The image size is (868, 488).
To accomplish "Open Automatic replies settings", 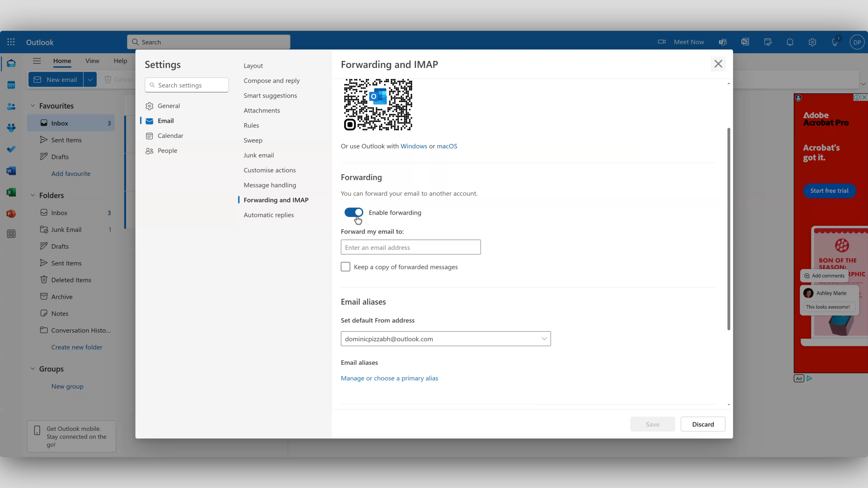I will [269, 215].
